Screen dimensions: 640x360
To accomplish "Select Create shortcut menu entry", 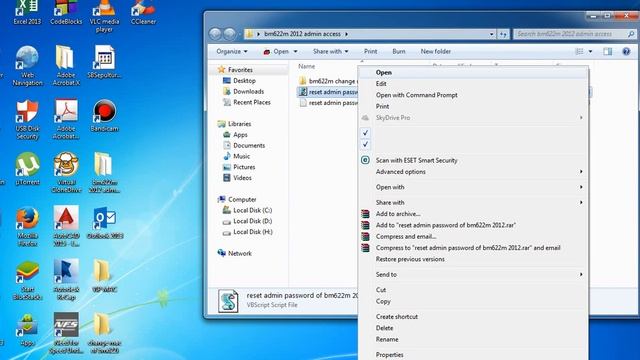I will (x=473, y=317).
